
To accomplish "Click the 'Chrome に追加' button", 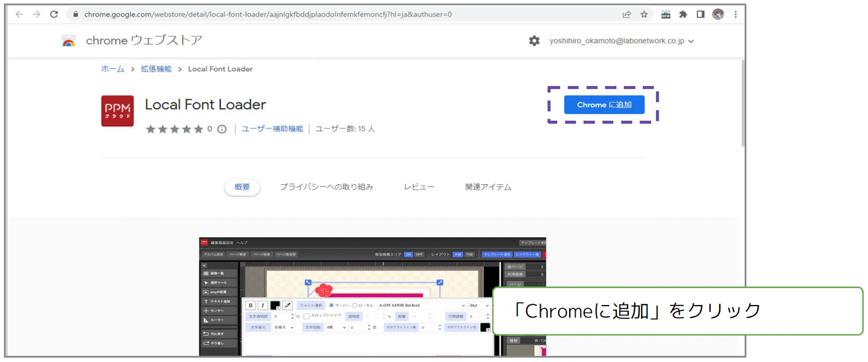I will point(604,105).
